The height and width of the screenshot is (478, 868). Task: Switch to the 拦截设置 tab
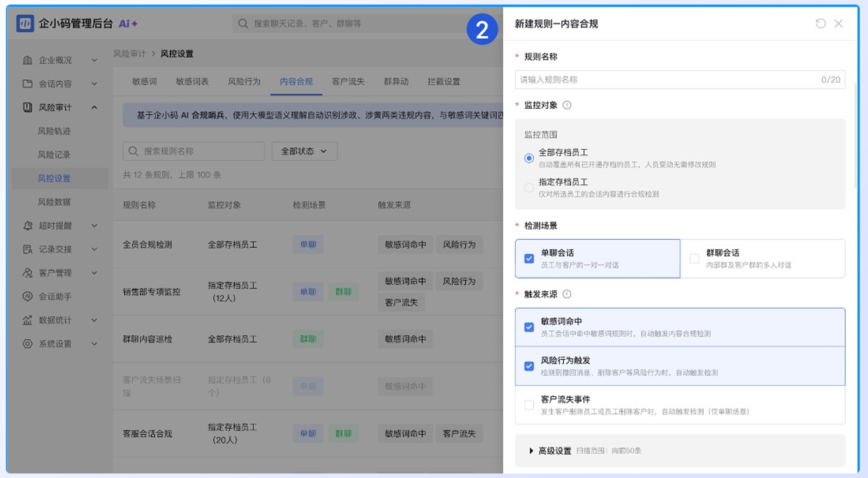pyautogui.click(x=444, y=82)
